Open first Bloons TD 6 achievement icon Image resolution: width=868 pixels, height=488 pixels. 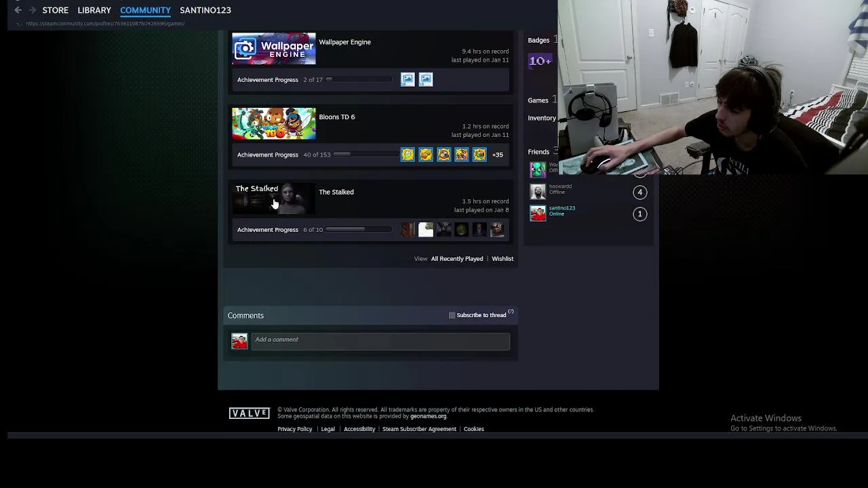click(x=408, y=155)
